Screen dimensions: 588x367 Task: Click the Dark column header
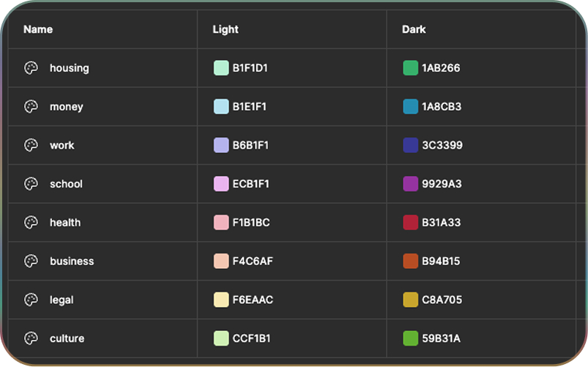click(414, 29)
